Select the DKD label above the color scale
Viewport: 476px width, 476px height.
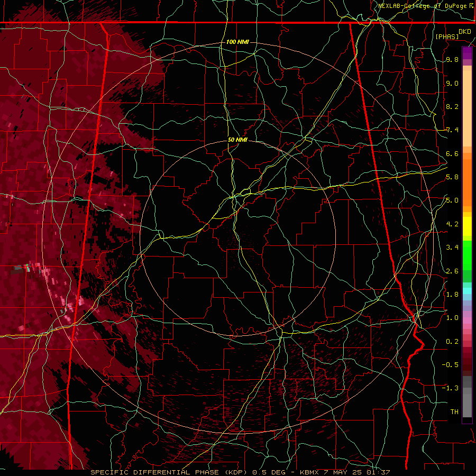click(x=465, y=32)
